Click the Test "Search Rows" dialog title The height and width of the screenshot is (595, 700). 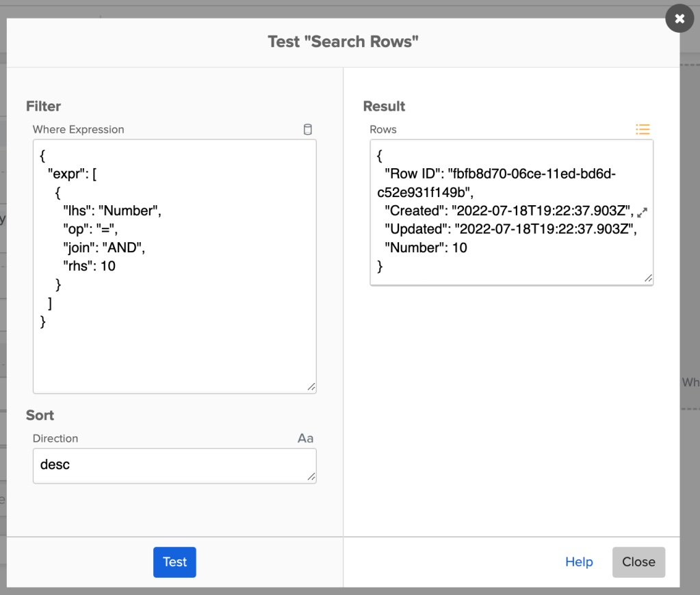point(343,41)
